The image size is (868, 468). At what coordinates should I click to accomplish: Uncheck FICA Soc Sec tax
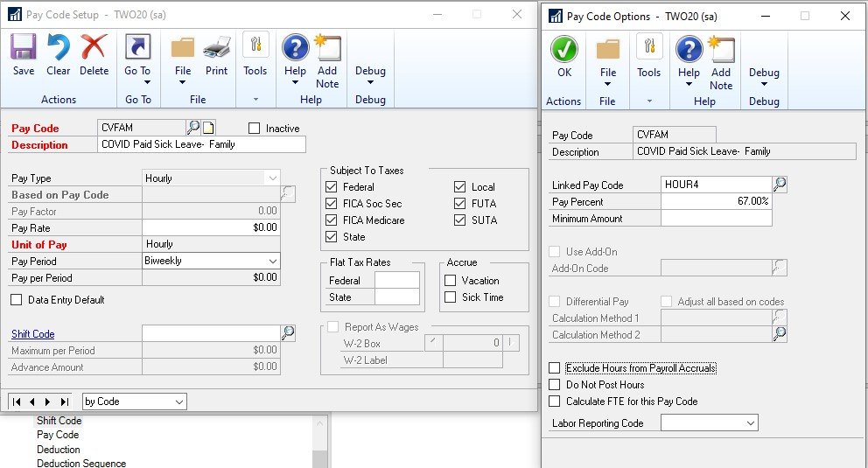[331, 204]
